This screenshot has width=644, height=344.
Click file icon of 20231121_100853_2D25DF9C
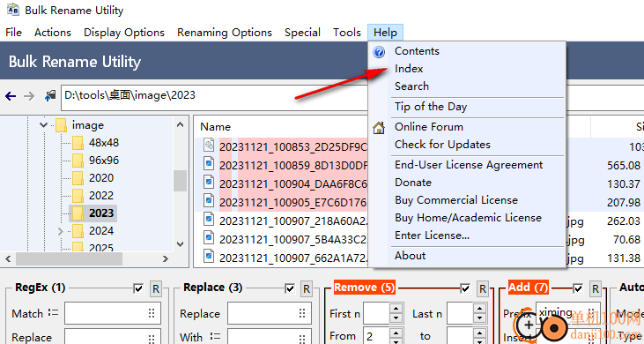[x=210, y=145]
